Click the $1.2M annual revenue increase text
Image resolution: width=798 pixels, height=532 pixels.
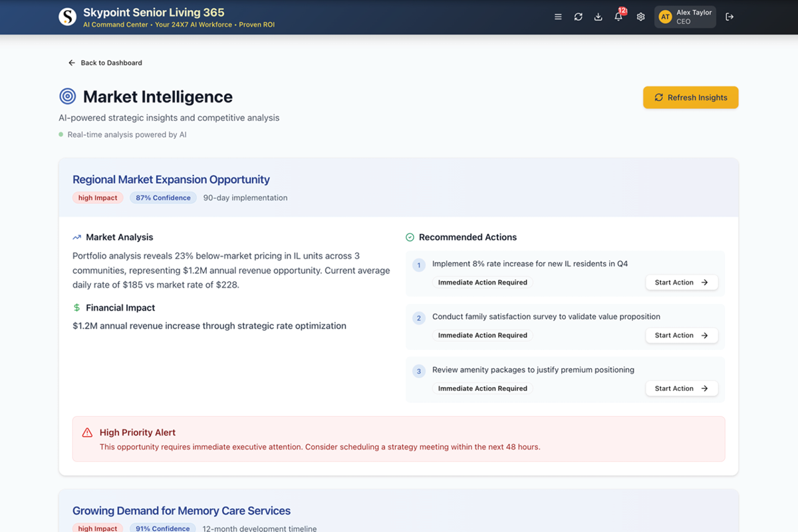[209, 326]
